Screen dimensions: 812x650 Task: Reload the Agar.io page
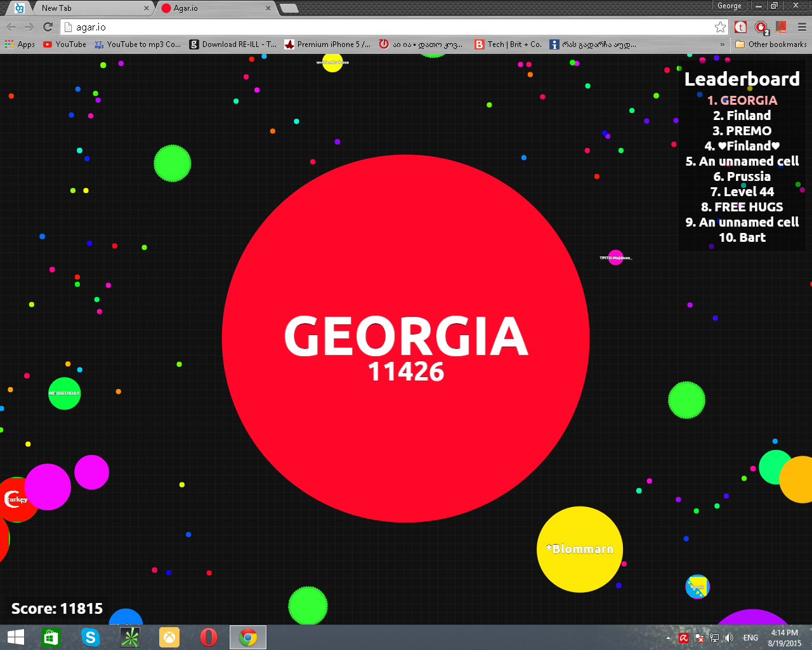pos(48,27)
